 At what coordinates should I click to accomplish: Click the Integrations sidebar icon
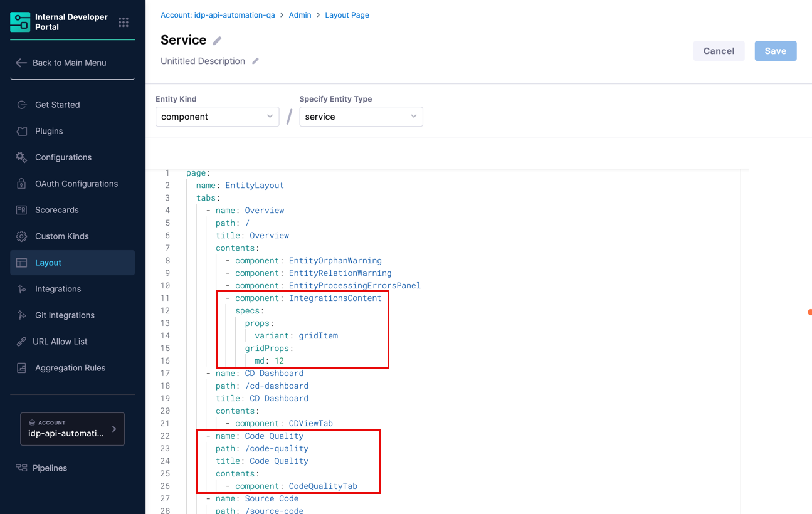click(x=22, y=289)
